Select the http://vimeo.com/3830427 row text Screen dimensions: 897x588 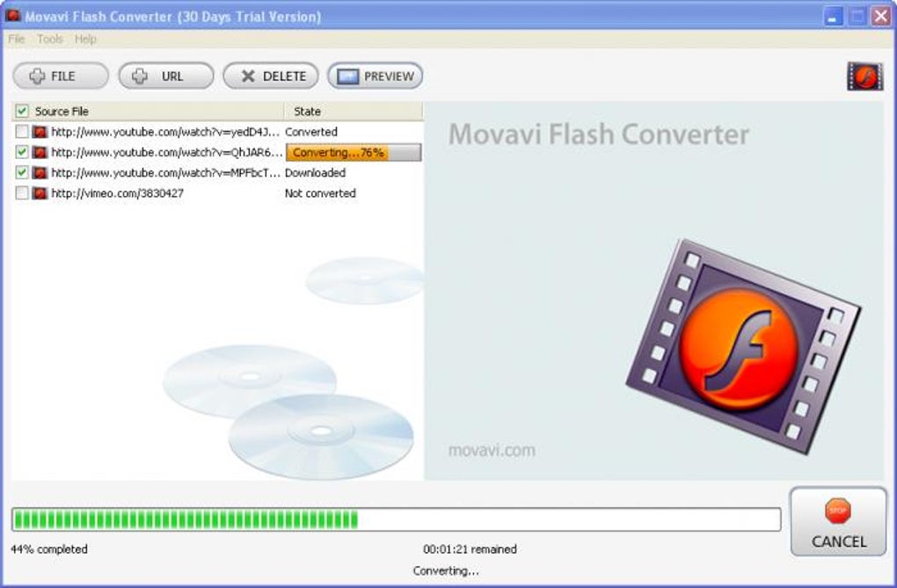click(x=117, y=192)
